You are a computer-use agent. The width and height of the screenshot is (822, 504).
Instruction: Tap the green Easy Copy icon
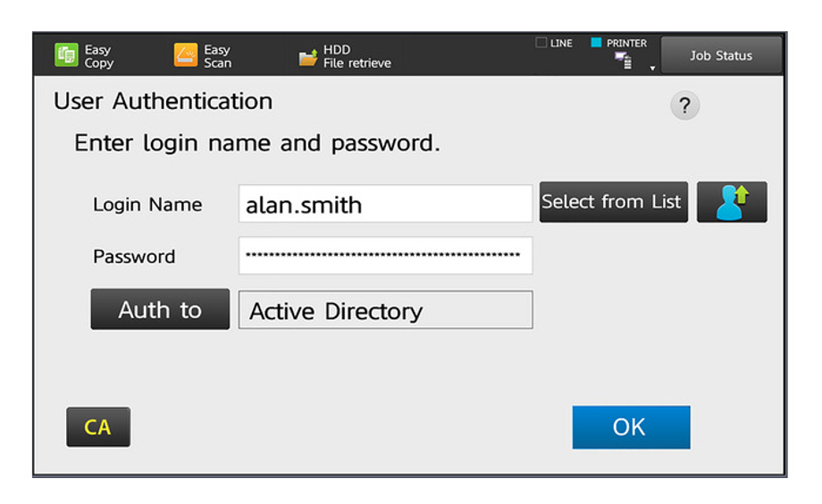(x=67, y=55)
